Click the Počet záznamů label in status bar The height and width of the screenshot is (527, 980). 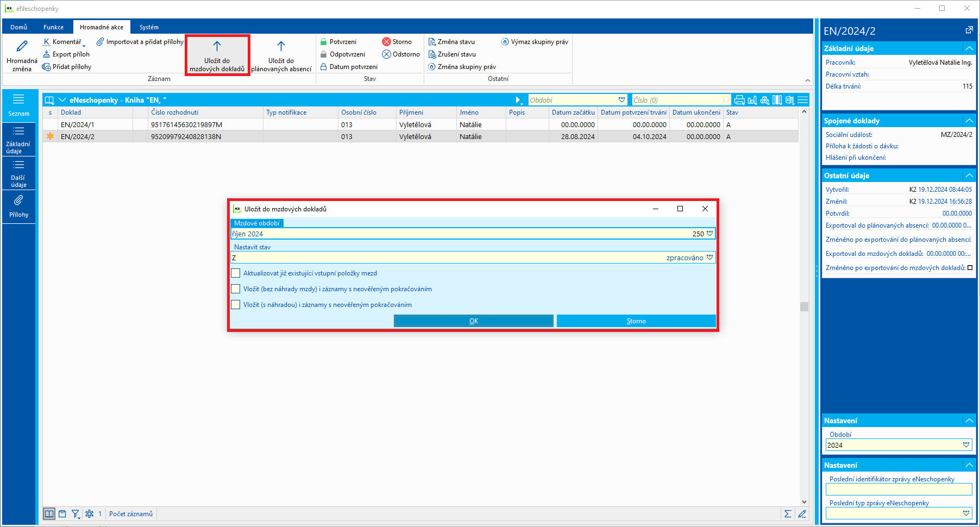pos(131,514)
